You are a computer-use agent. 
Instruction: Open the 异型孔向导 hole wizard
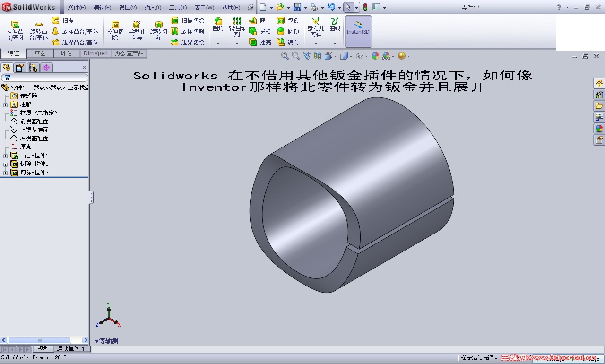(137, 30)
